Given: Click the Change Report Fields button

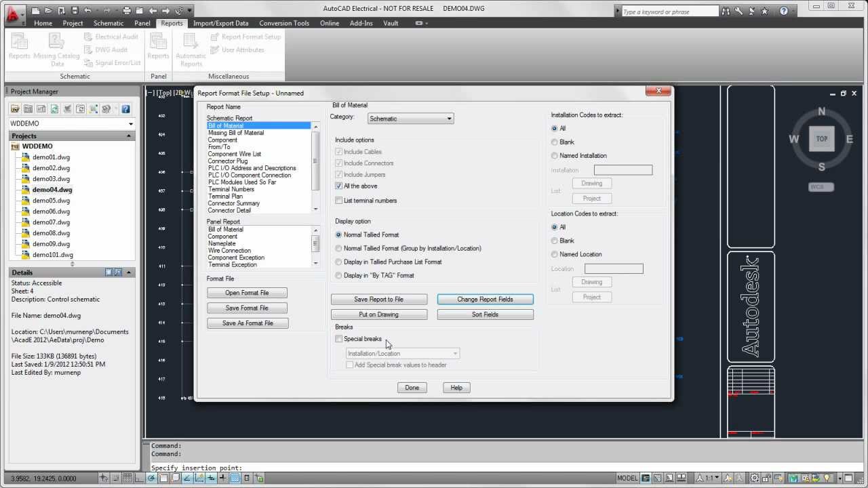Looking at the screenshot, I should pyautogui.click(x=486, y=299).
